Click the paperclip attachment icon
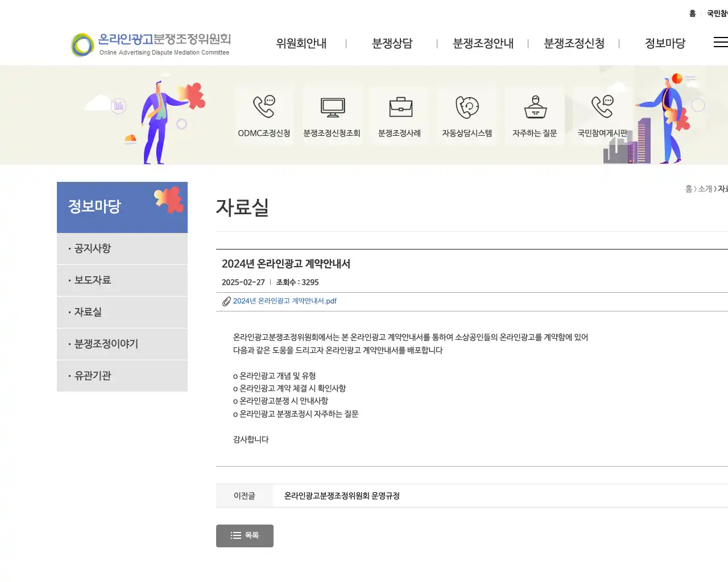Screen dimensions: 728x582 click(226, 301)
